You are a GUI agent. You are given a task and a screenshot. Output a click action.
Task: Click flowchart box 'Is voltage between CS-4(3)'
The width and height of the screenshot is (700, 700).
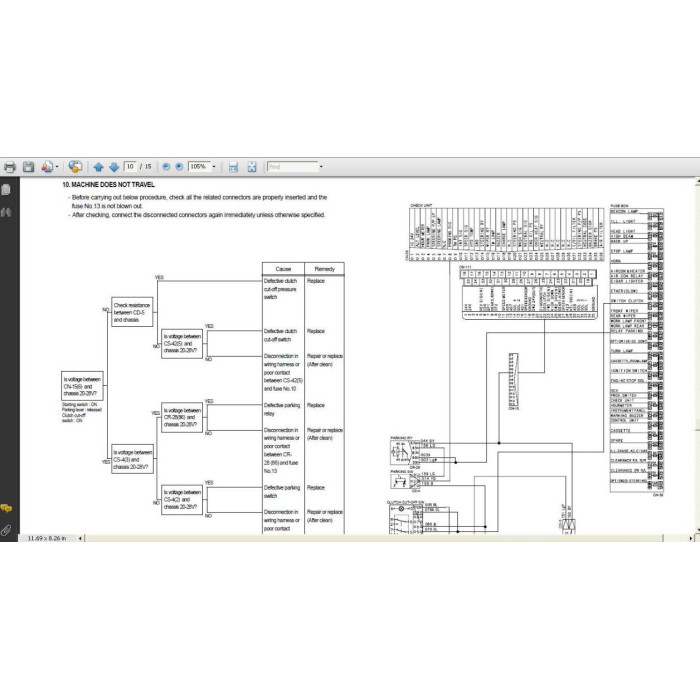point(133,459)
